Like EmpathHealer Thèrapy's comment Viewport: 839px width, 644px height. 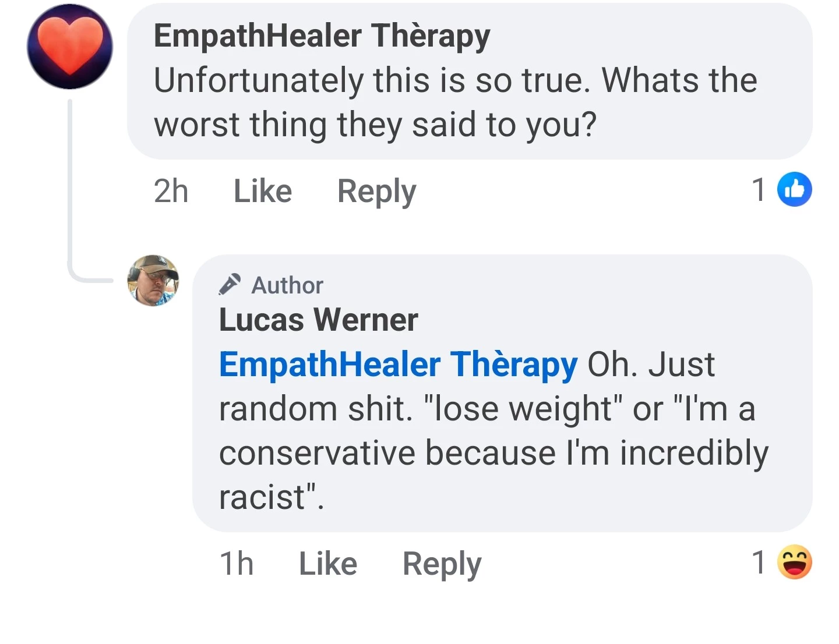[x=263, y=191]
